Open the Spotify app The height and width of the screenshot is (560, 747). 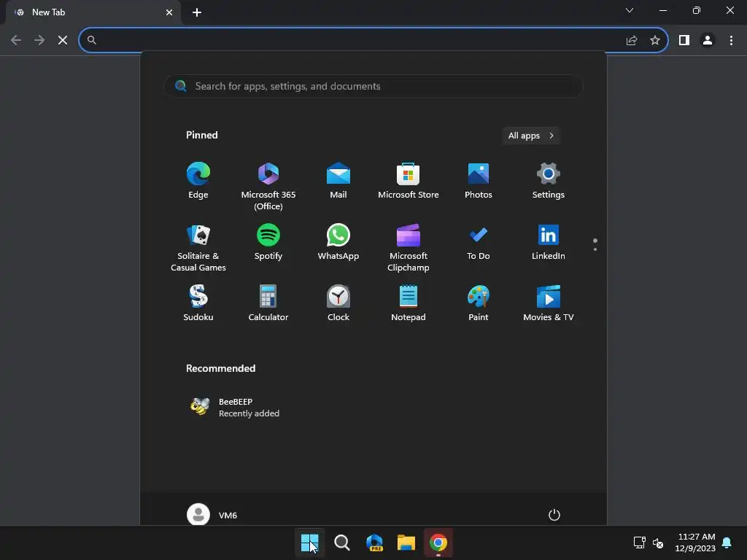coord(268,242)
